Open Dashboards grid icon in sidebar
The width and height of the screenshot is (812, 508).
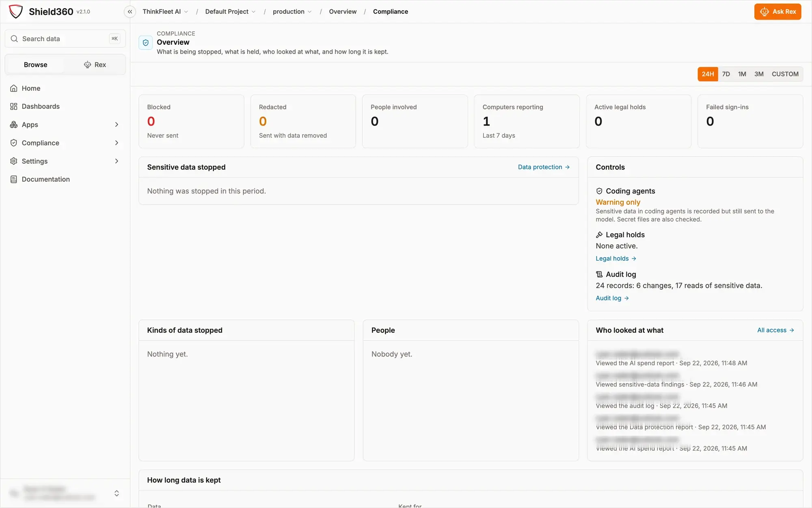point(14,106)
